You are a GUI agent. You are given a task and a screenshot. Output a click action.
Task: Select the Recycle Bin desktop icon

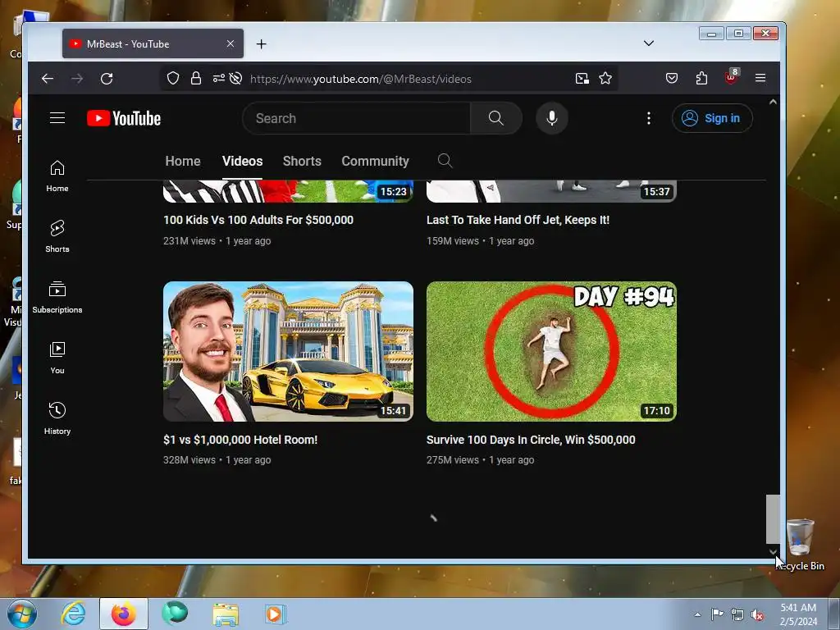[801, 545]
